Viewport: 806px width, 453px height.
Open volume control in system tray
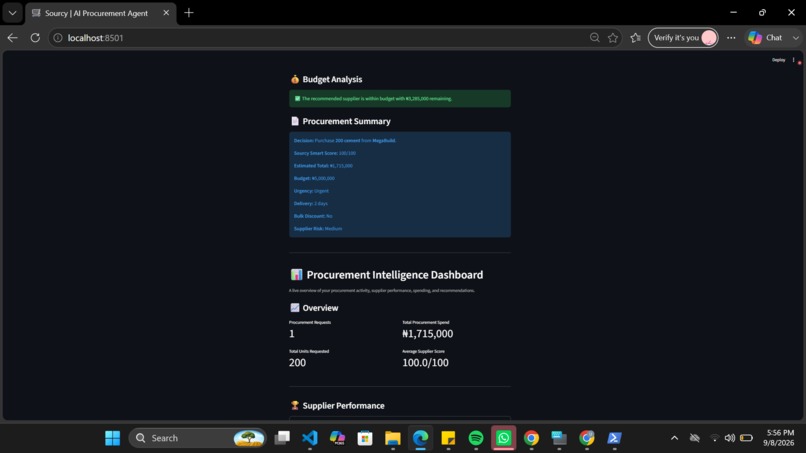coord(729,438)
